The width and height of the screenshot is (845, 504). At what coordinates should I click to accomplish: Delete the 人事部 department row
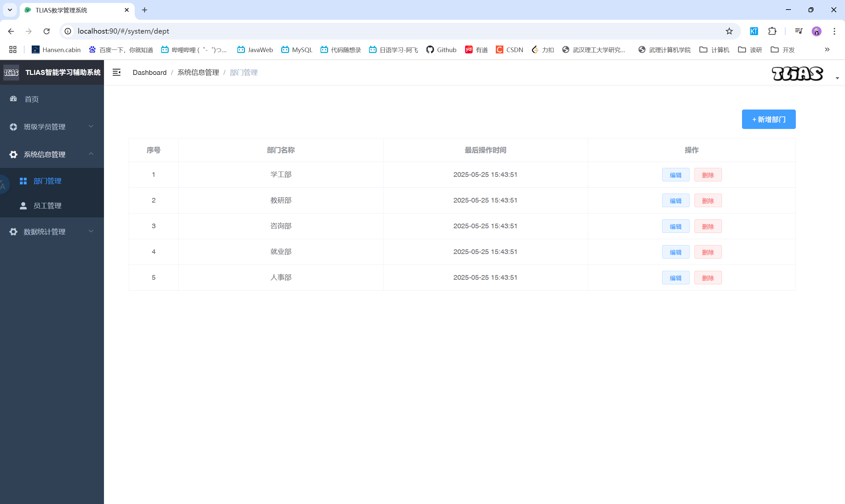708,278
